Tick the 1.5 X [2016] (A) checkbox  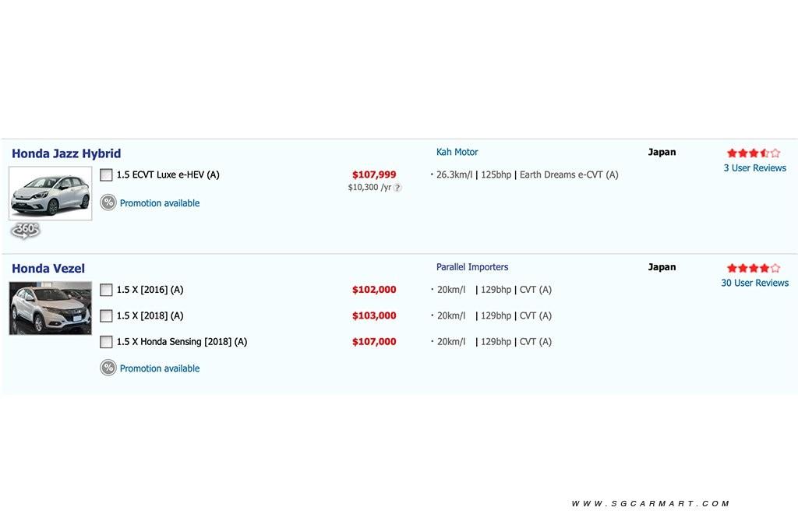pyautogui.click(x=106, y=290)
